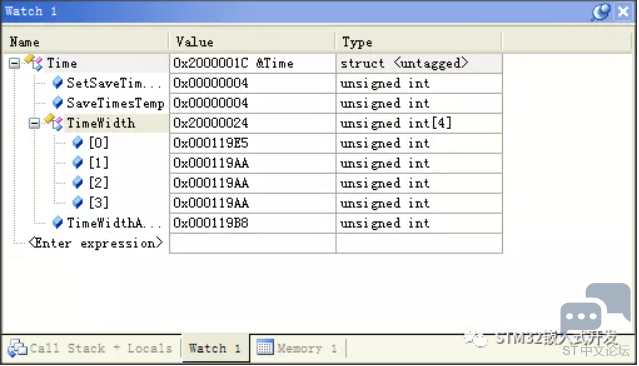Click value 0x20000024
The height and width of the screenshot is (366, 639).
[x=211, y=123]
